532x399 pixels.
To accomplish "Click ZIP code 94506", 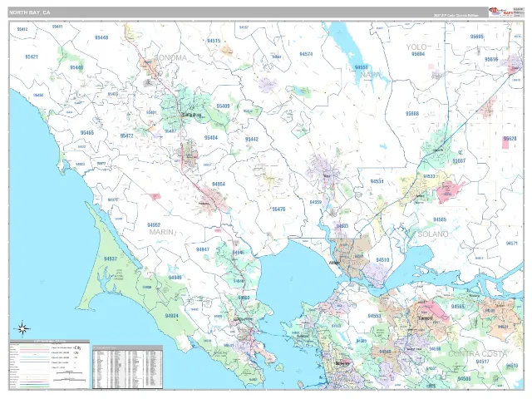I will (464, 378).
